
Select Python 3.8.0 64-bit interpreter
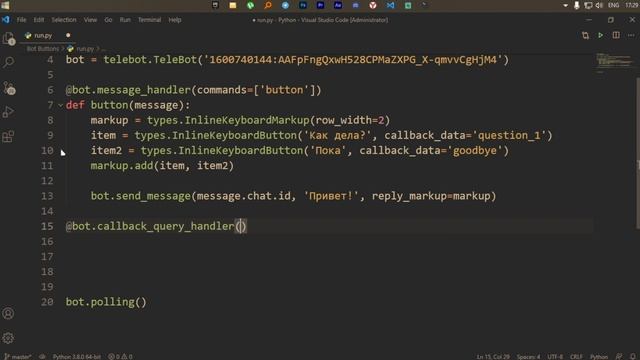point(76,356)
